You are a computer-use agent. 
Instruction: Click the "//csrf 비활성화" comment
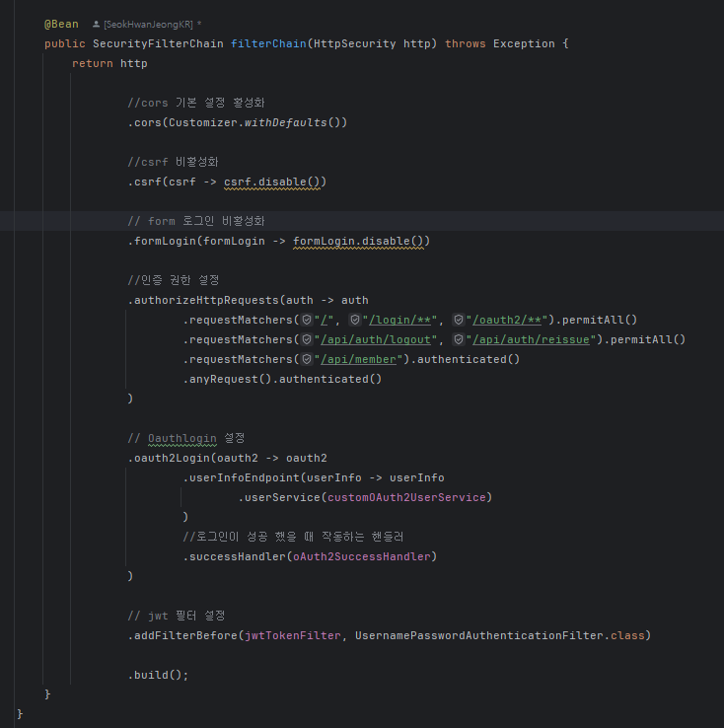(173, 162)
